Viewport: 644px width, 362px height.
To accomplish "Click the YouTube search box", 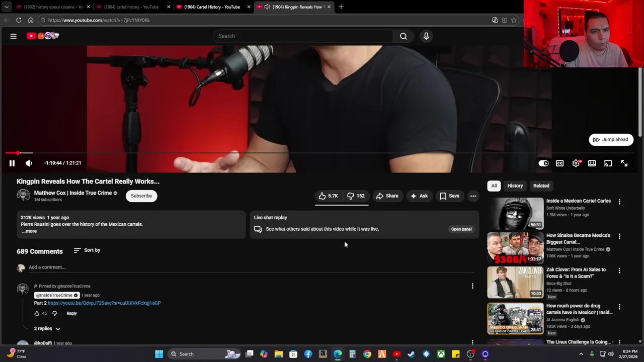I will (303, 36).
